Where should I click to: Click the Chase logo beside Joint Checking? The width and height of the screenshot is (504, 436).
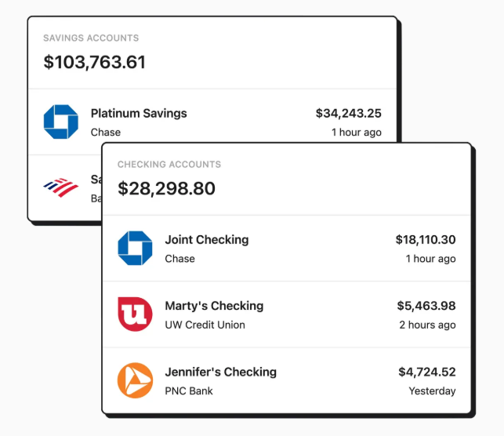coord(135,248)
